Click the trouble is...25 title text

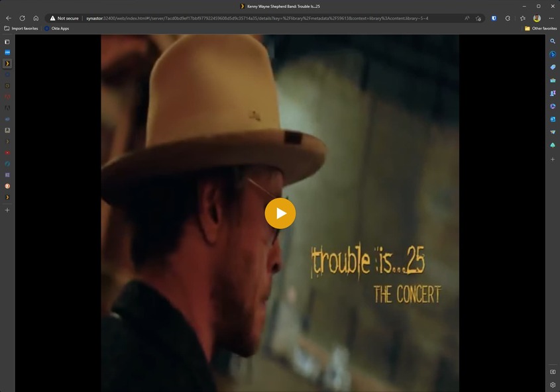[368, 261]
